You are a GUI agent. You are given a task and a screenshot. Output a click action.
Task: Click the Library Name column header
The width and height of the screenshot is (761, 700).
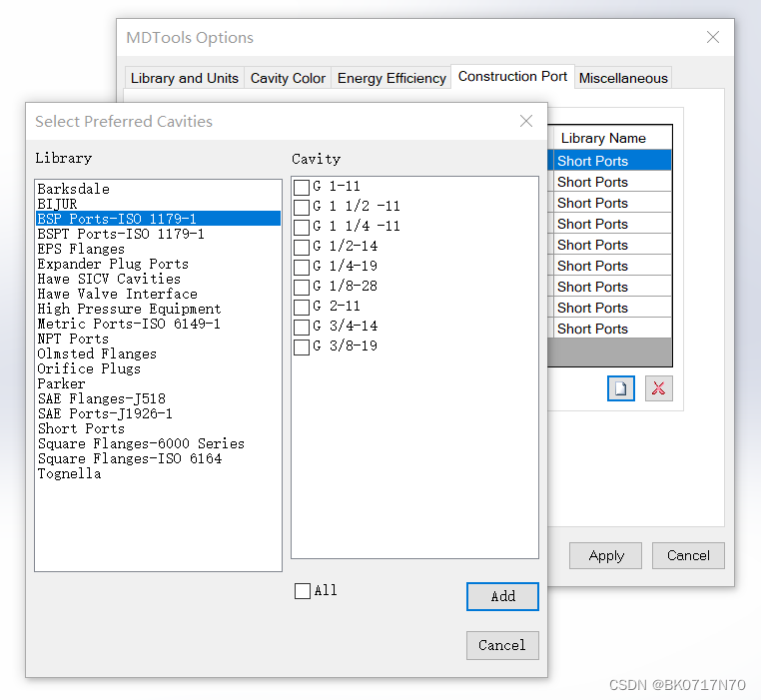[x=611, y=138]
